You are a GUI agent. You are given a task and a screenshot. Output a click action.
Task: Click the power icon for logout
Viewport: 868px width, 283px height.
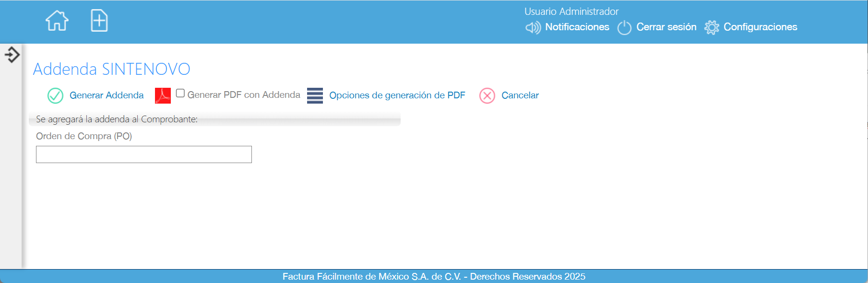(624, 27)
